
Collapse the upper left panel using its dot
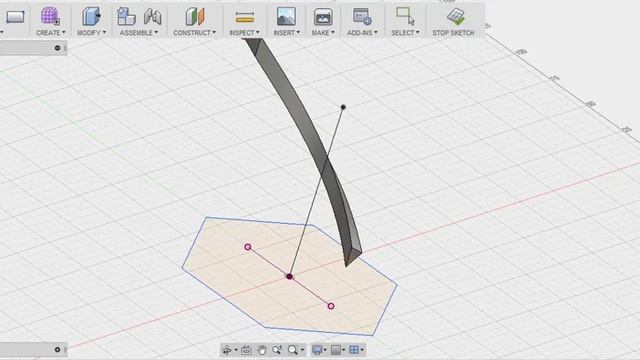(x=58, y=48)
